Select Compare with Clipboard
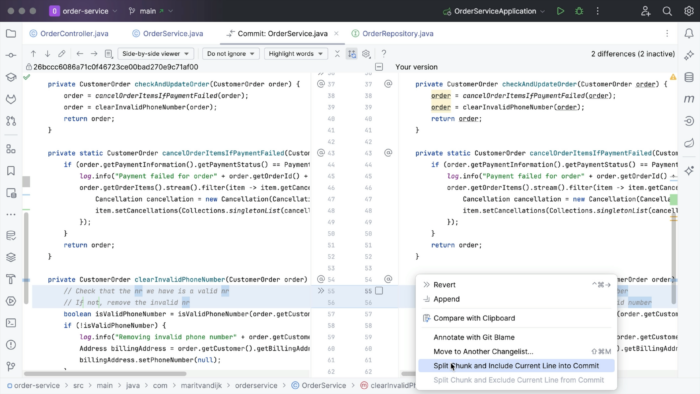This screenshot has width=700, height=394. pyautogui.click(x=517, y=318)
